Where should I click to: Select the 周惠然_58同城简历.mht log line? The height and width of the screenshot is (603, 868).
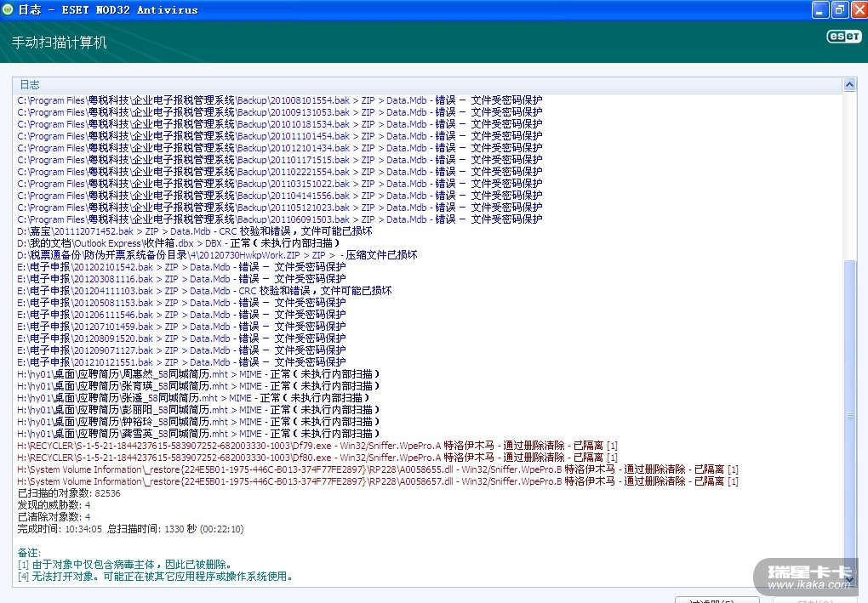pyautogui.click(x=199, y=374)
